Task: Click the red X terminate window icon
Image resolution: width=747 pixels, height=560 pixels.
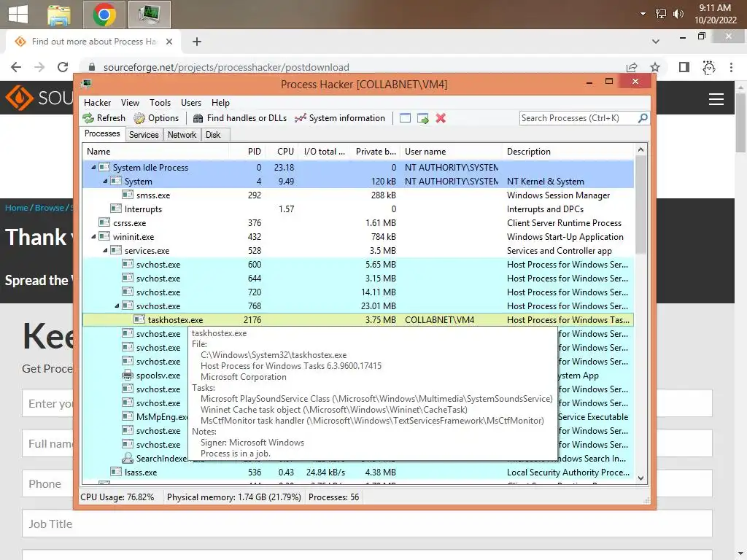Action: [441, 118]
